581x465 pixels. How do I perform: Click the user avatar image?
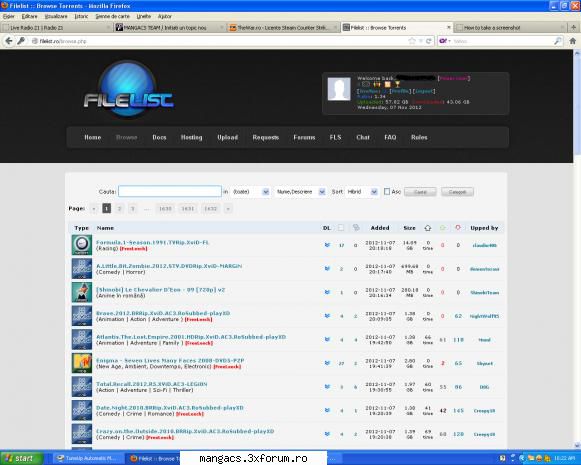[339, 89]
